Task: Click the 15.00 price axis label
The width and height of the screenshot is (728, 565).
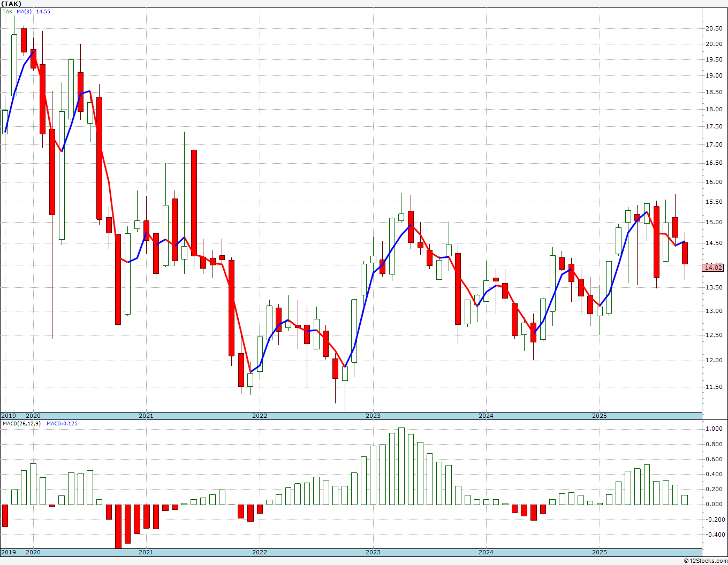Action: click(x=713, y=223)
